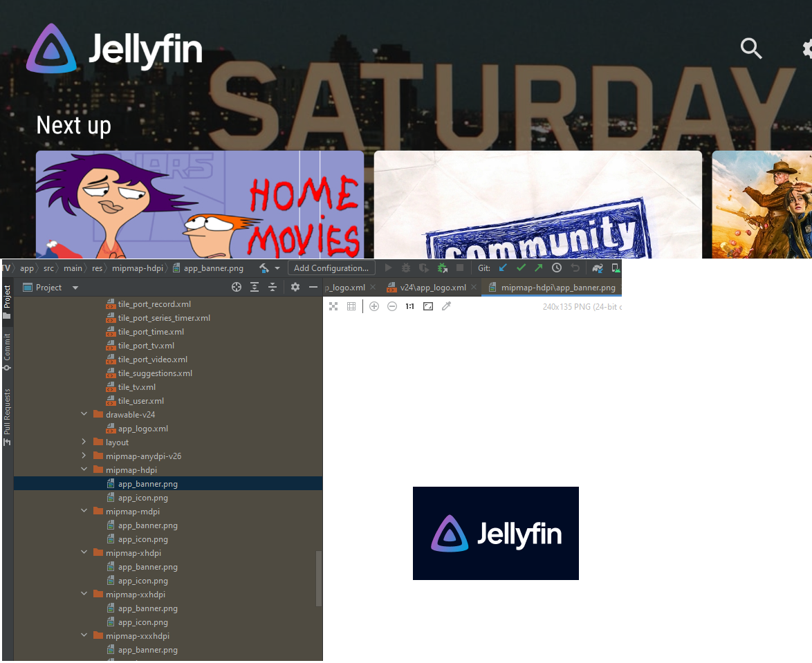Open Project panel gear options
The height and width of the screenshot is (663, 812).
[x=295, y=287]
